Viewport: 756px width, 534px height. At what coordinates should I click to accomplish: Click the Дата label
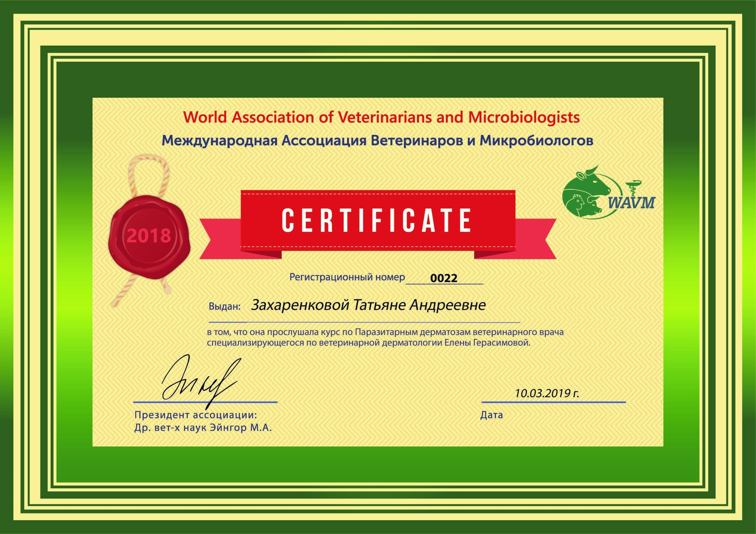tap(492, 415)
